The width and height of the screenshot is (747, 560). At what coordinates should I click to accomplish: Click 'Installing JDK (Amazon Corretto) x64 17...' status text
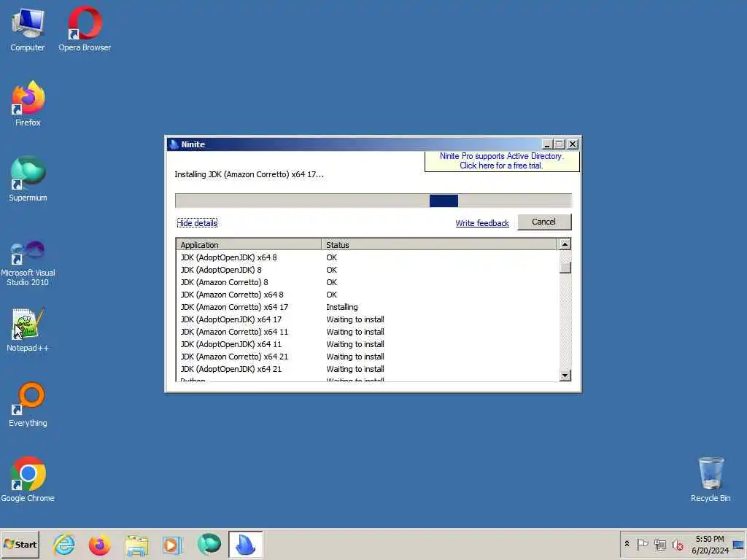click(x=249, y=174)
